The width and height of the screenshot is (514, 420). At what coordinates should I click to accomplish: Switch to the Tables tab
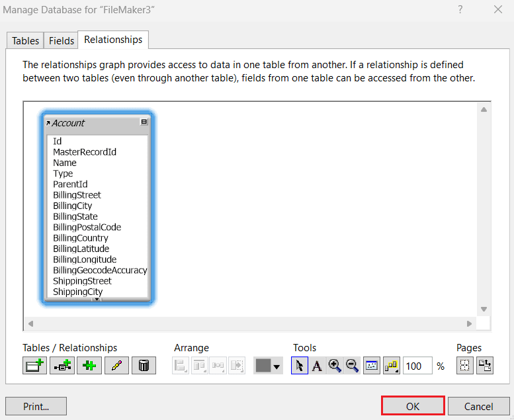click(25, 40)
